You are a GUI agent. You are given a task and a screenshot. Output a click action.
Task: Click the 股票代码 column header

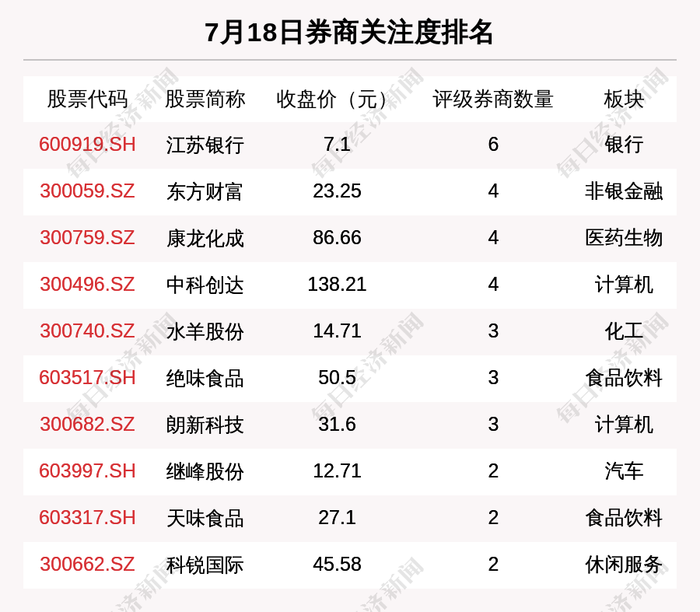tap(87, 99)
